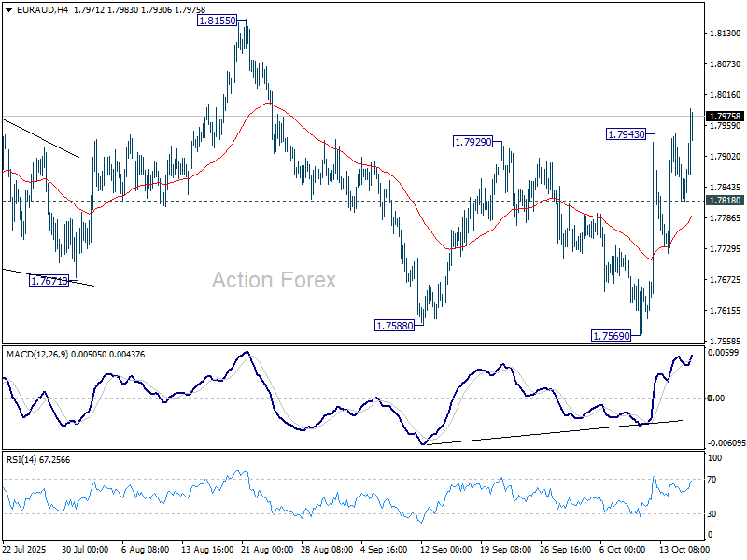This screenshot has height=560, width=747.
Task: Select the 1.75880 low price label
Action: pyautogui.click(x=396, y=326)
